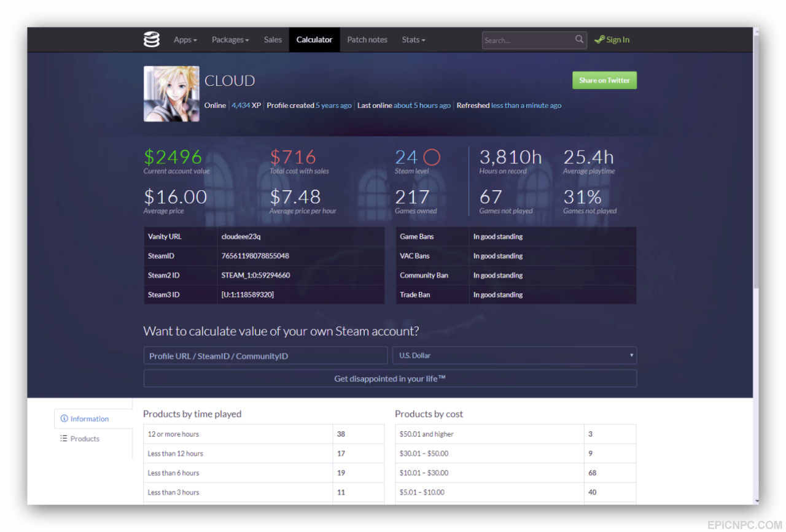Open the Sales page

click(273, 40)
